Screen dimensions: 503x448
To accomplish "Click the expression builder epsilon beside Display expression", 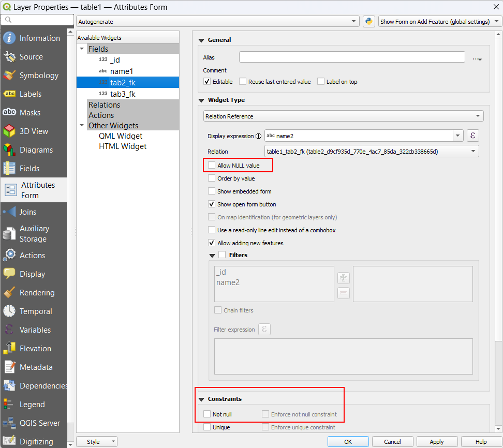I will click(x=472, y=135).
